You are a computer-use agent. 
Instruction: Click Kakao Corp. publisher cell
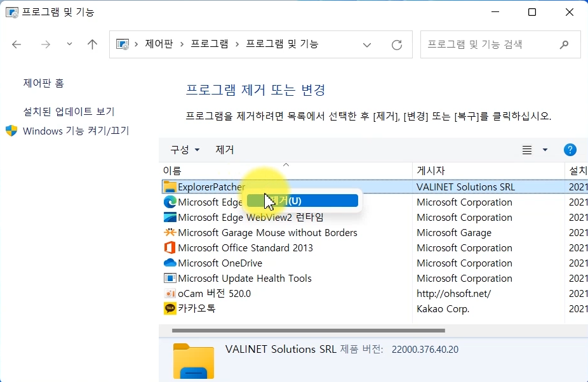(x=443, y=309)
